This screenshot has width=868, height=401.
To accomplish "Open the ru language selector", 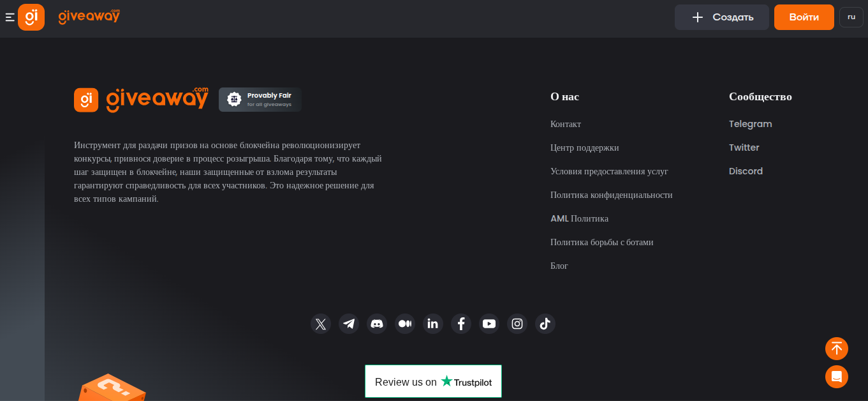I will (x=851, y=17).
